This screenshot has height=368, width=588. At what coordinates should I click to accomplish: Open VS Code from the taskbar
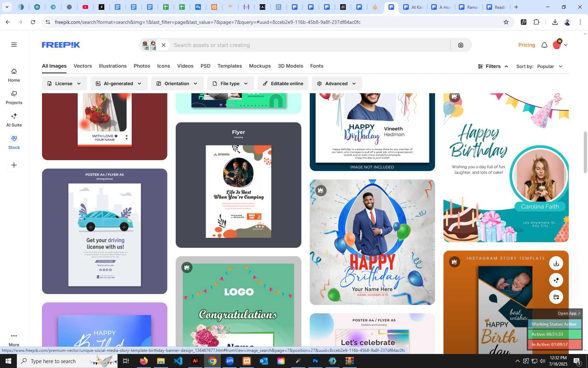[178, 361]
